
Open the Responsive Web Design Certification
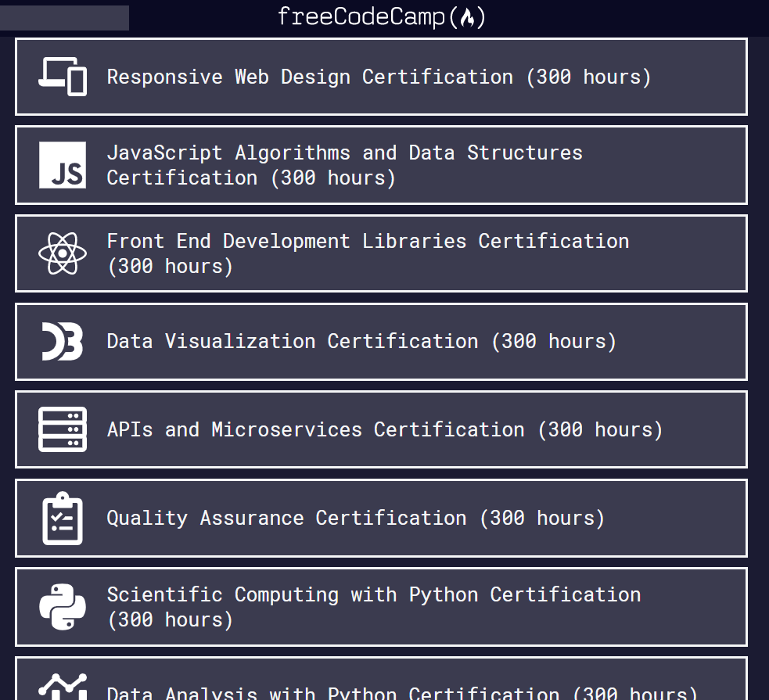(381, 77)
